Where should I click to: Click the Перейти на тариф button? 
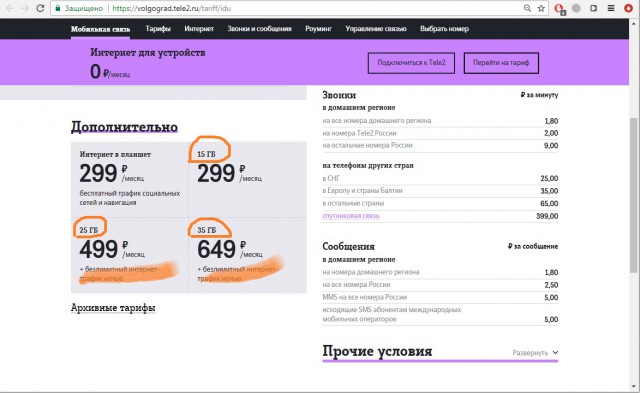coord(501,63)
